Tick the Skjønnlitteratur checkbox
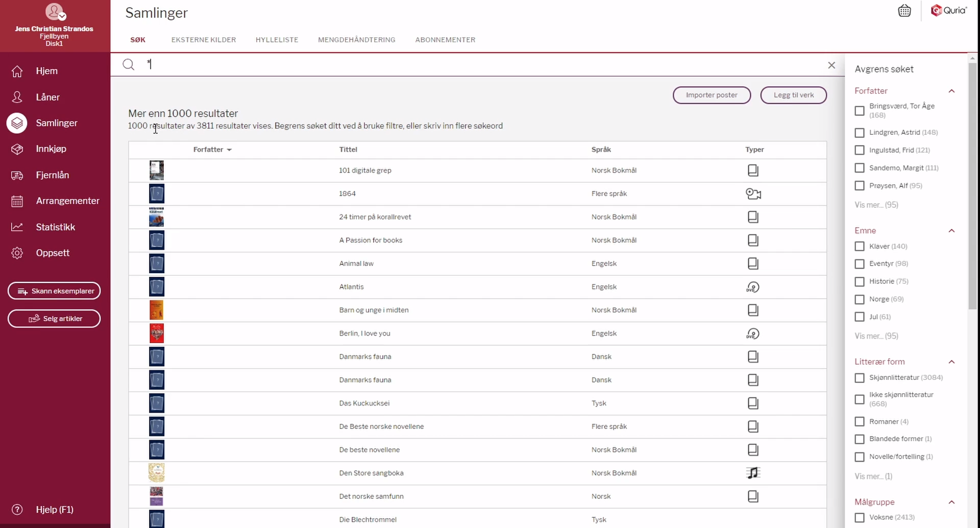This screenshot has width=980, height=528. (860, 378)
